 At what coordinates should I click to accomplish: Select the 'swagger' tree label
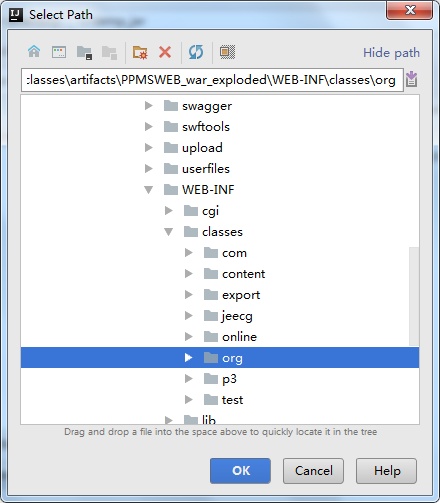pyautogui.click(x=207, y=106)
